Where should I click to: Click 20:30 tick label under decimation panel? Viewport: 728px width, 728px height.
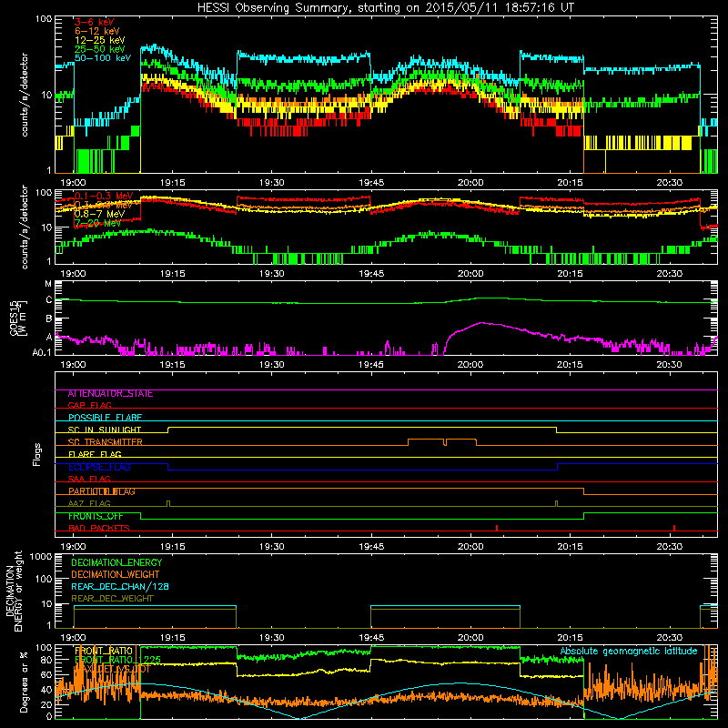(x=670, y=638)
